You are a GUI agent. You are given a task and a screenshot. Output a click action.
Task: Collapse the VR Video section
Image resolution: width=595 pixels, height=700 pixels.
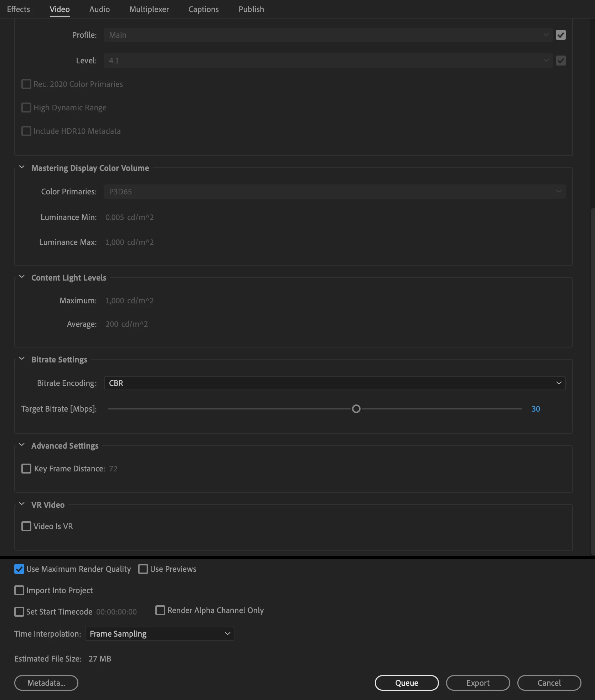pos(22,504)
